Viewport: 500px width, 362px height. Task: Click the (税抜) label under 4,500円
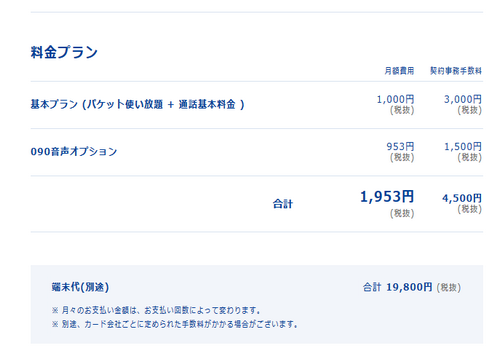tap(469, 209)
